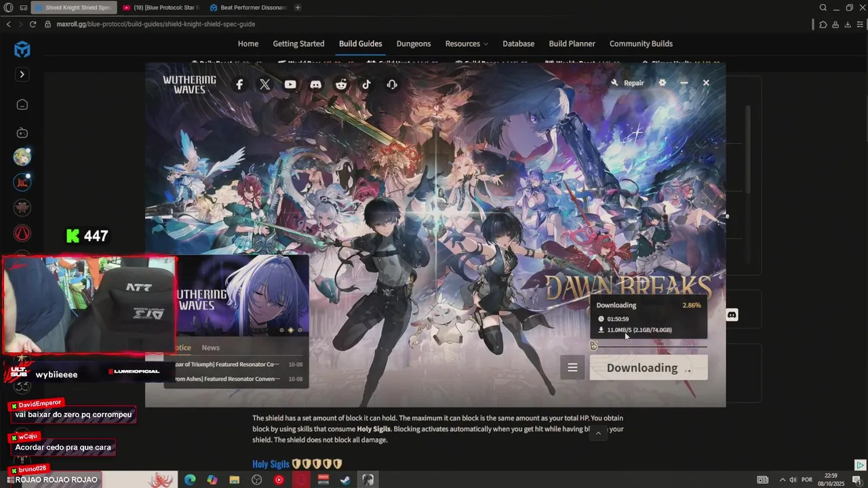Open the taskbar clock showing 22:59
This screenshot has width=868, height=488.
831,480
